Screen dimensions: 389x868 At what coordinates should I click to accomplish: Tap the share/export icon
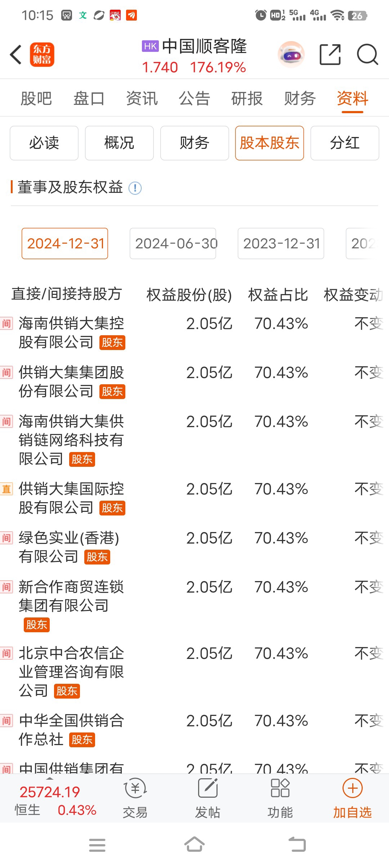pyautogui.click(x=330, y=55)
